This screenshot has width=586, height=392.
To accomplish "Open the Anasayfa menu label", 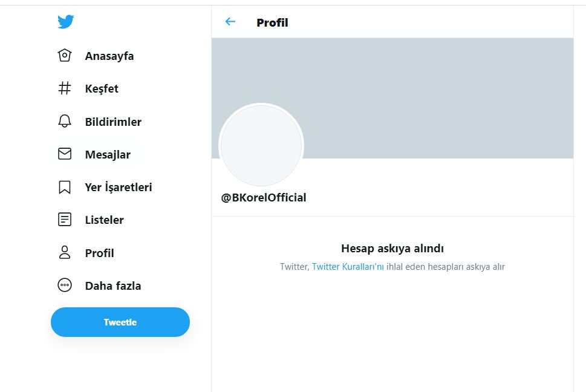I will click(x=109, y=56).
